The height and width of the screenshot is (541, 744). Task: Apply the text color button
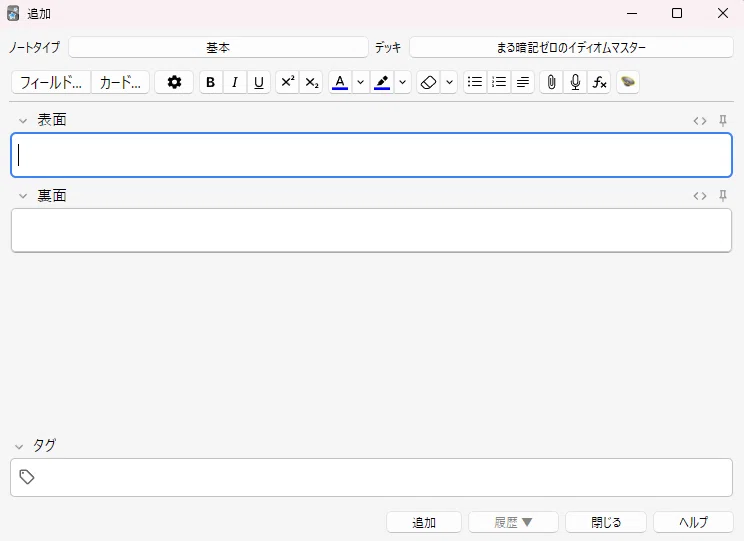click(x=340, y=83)
